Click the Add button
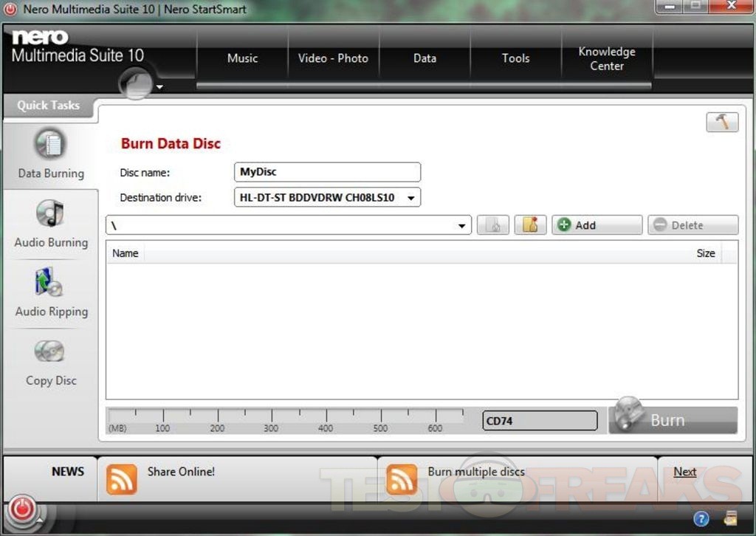This screenshot has width=756, height=536. pyautogui.click(x=597, y=225)
